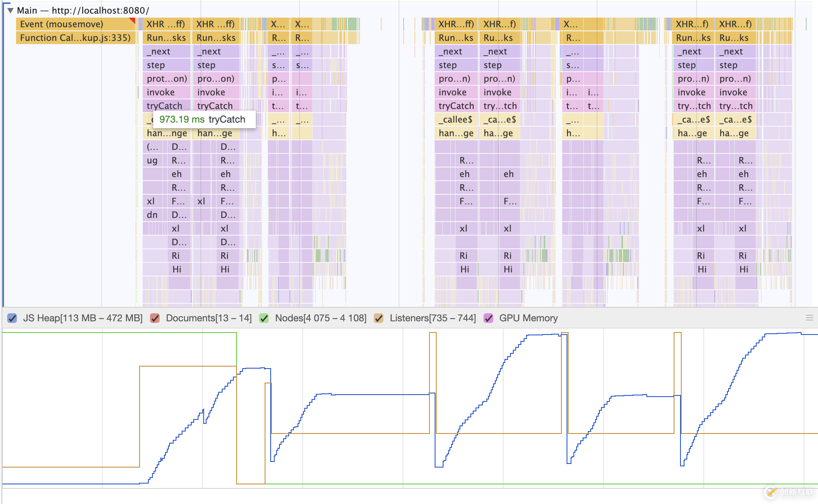Screen dimensions: 818x504
Task: Toggle the JS Heap checkbox
Action: 12,318
